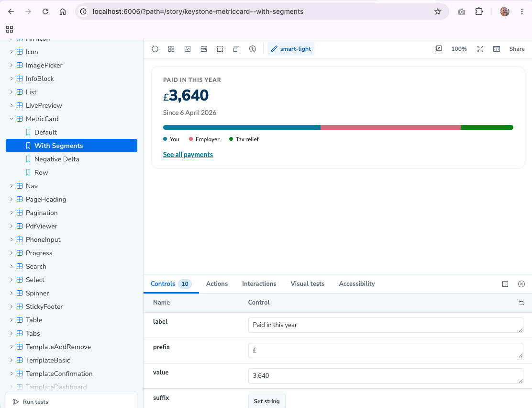The image size is (532, 408).
Task: Click the address bar URL
Action: click(x=198, y=11)
